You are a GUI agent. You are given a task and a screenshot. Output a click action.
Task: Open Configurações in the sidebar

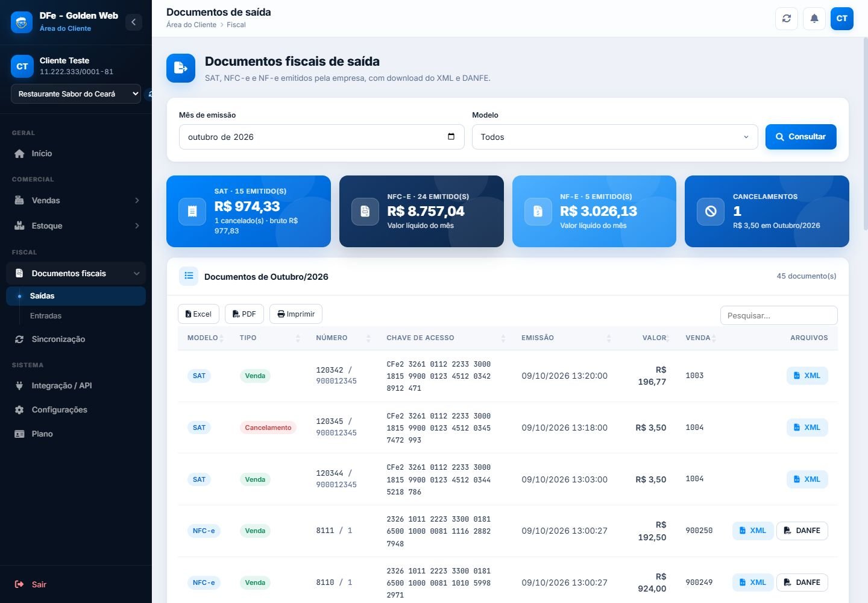coord(76,409)
